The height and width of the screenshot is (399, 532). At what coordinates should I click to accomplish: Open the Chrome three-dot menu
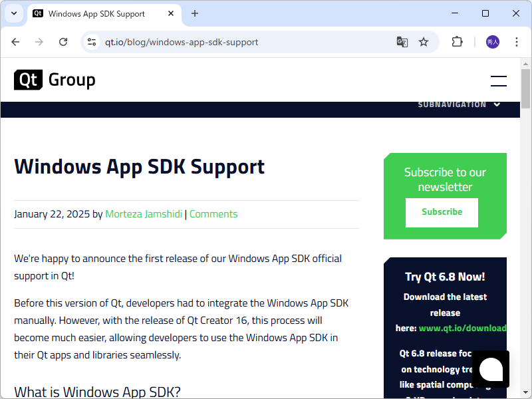pyautogui.click(x=517, y=42)
